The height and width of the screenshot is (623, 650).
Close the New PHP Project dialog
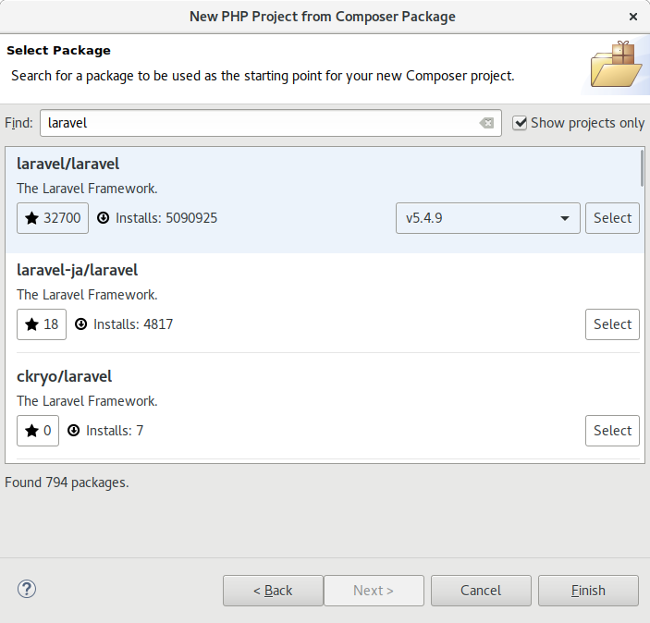(633, 17)
